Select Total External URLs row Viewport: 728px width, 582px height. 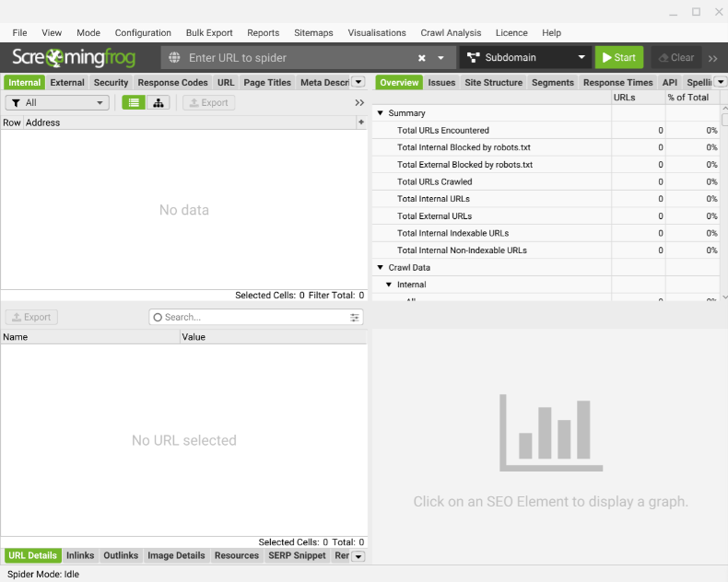click(546, 215)
